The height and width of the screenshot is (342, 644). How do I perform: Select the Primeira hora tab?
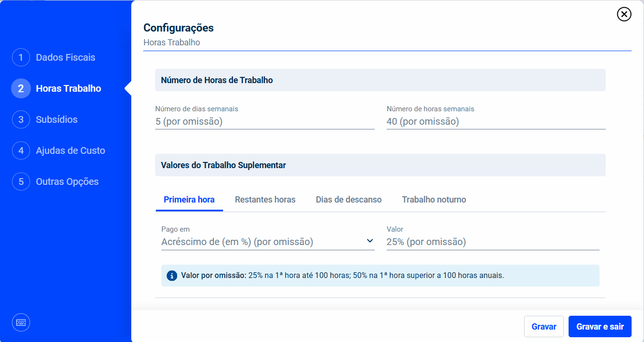pos(189,200)
